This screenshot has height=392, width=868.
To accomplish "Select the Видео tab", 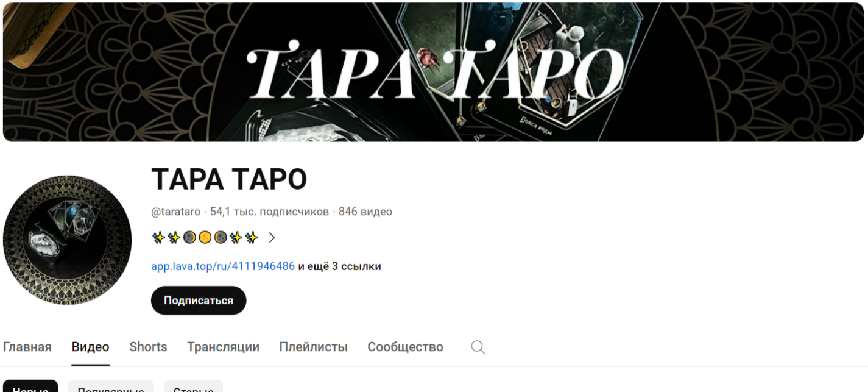I will [91, 347].
